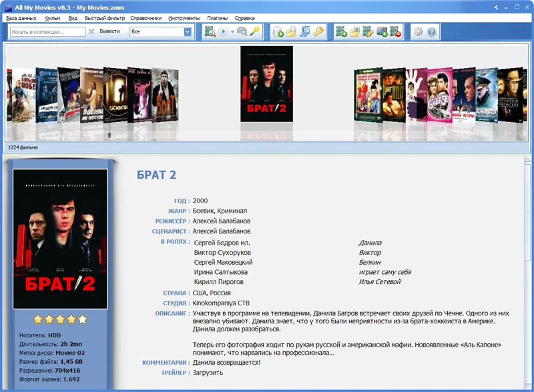Click screenwriter 'Алексей Балабанов' link
Screen dimensions: 534x392
tap(222, 231)
